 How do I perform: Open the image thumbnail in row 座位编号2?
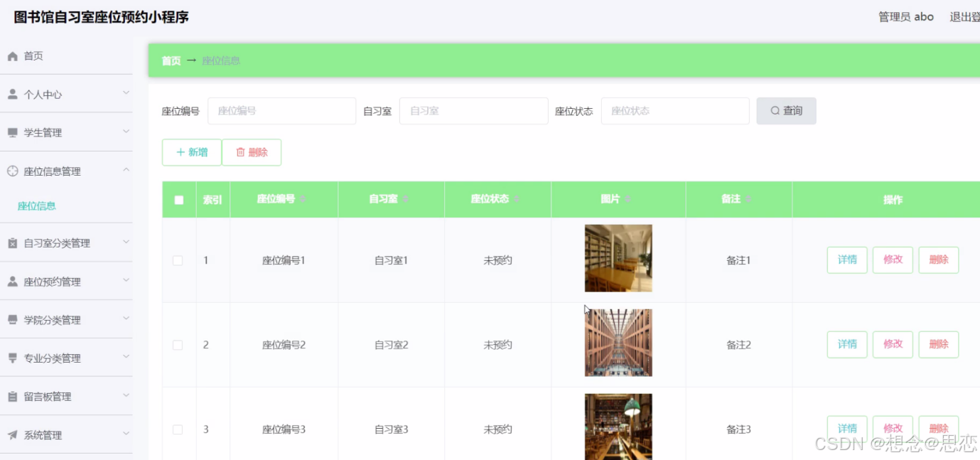pos(618,343)
